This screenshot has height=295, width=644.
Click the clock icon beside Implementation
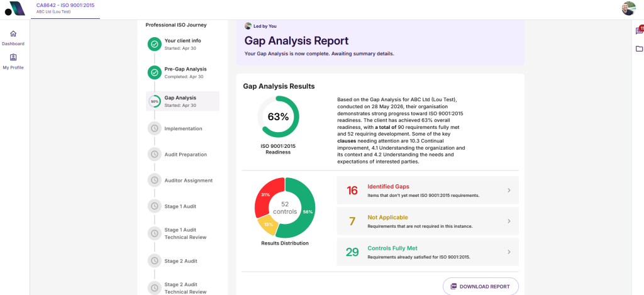(155, 128)
